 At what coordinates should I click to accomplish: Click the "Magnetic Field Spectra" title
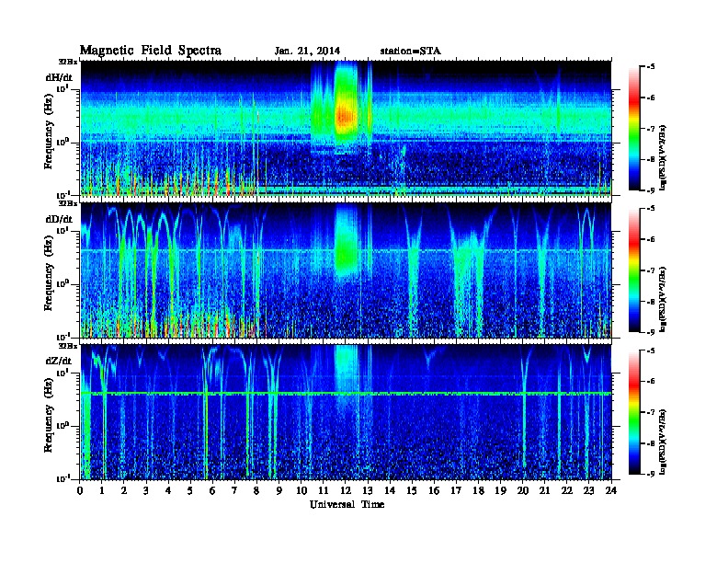pyautogui.click(x=151, y=51)
